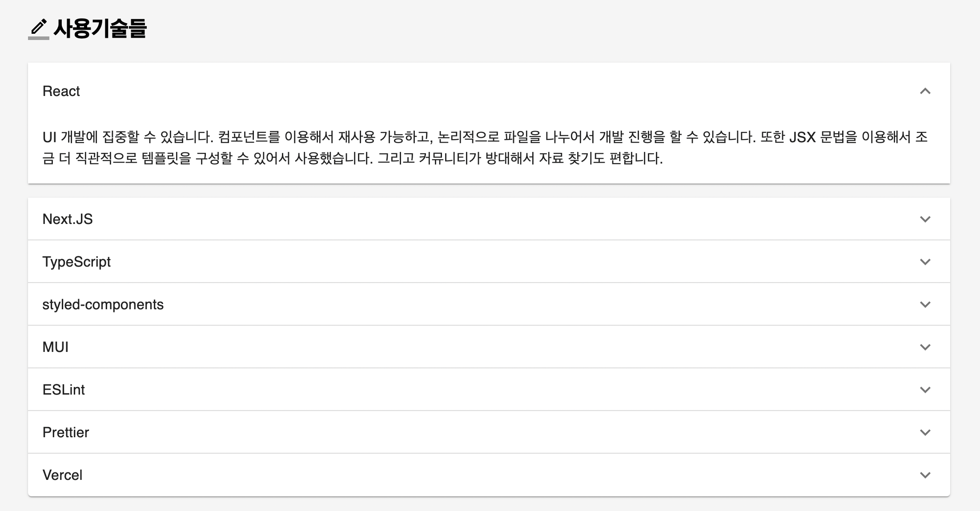
Task: Click the MUI chevron icon
Action: click(x=925, y=347)
